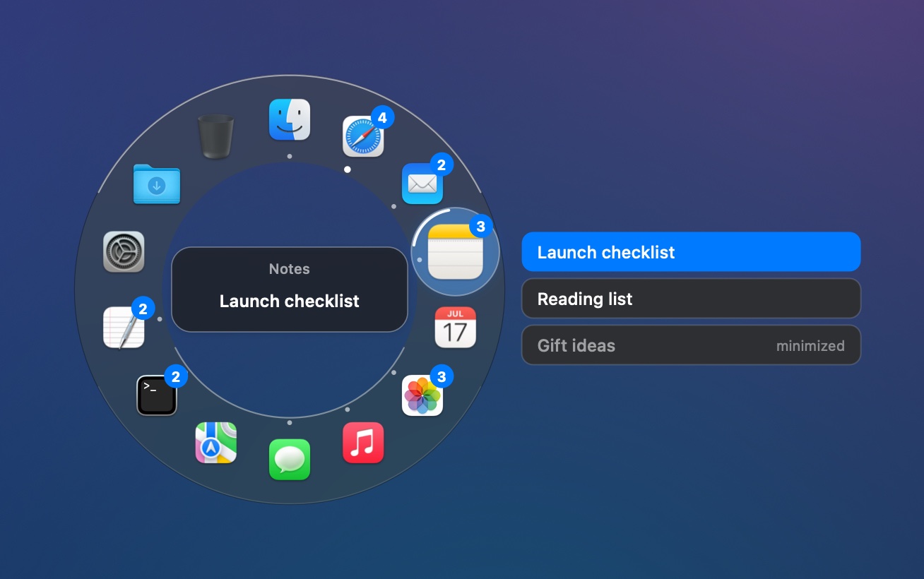The height and width of the screenshot is (579, 924).
Task: Open the Maps app icon
Action: click(216, 443)
